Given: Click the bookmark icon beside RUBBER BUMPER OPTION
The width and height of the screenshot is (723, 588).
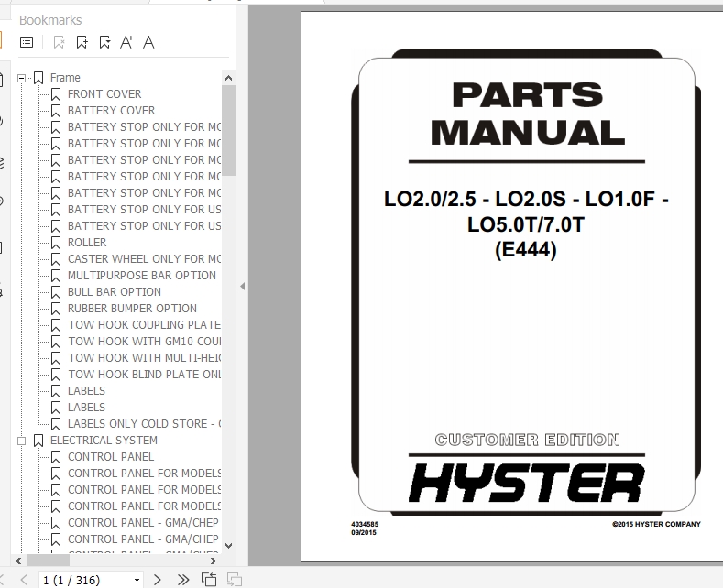Looking at the screenshot, I should click(56, 309).
